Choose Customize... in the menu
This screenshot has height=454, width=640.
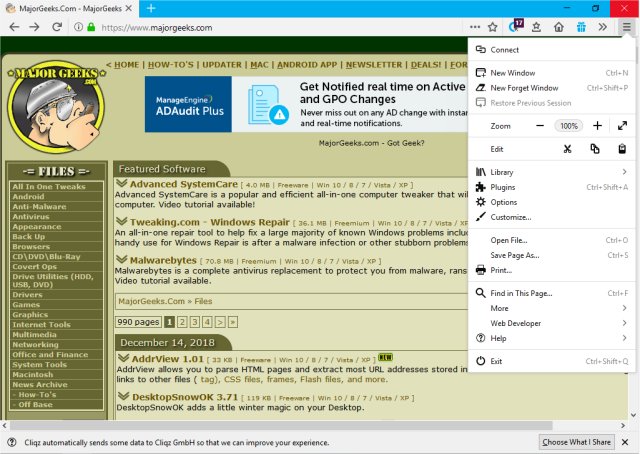click(551, 217)
